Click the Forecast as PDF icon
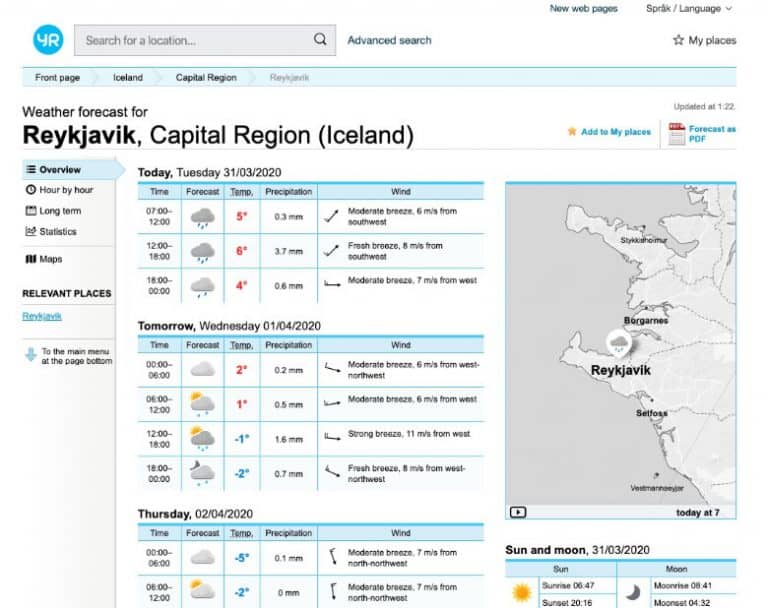Viewport: 768px width, 608px height. click(x=676, y=133)
